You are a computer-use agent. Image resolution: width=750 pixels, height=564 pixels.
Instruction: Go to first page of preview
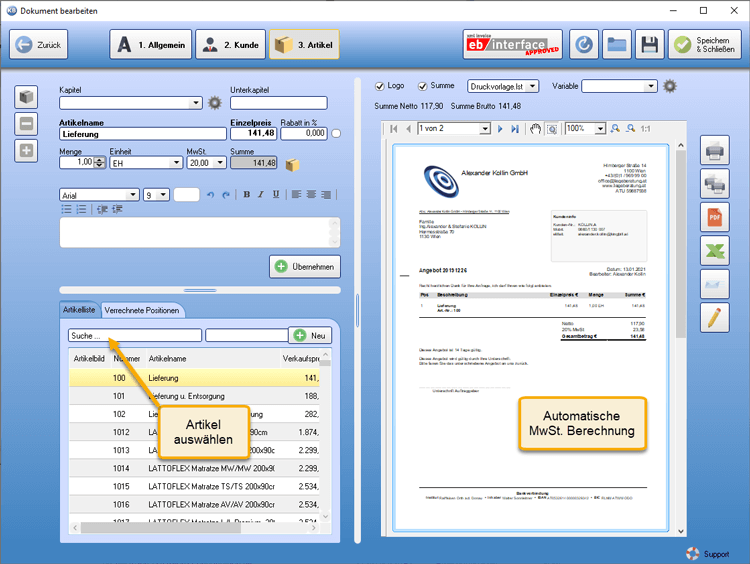(394, 129)
